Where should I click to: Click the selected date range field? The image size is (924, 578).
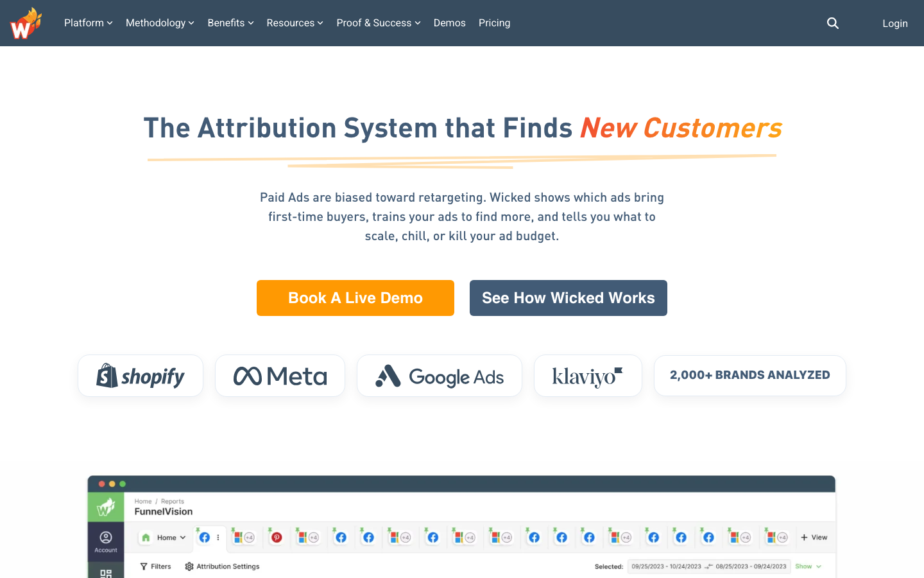pos(708,566)
